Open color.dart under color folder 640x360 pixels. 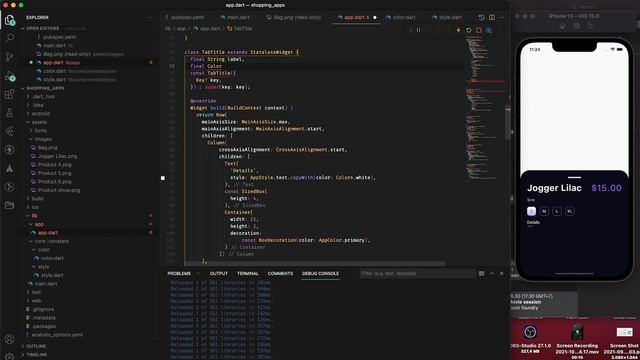[52, 258]
